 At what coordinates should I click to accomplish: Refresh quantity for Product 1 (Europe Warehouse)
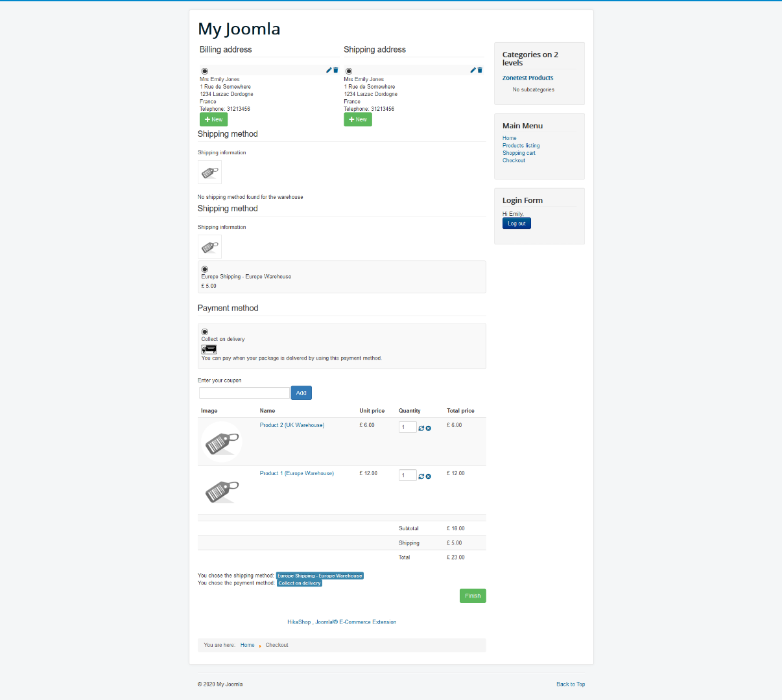coord(421,476)
